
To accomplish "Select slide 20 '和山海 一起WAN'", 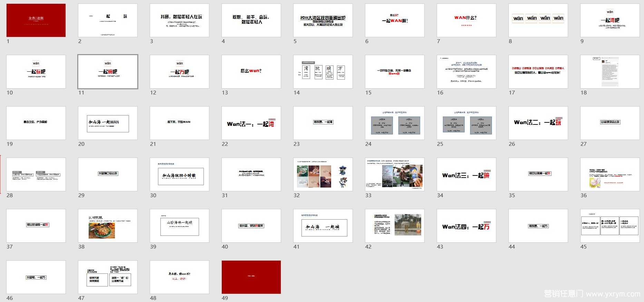I will click(108, 123).
